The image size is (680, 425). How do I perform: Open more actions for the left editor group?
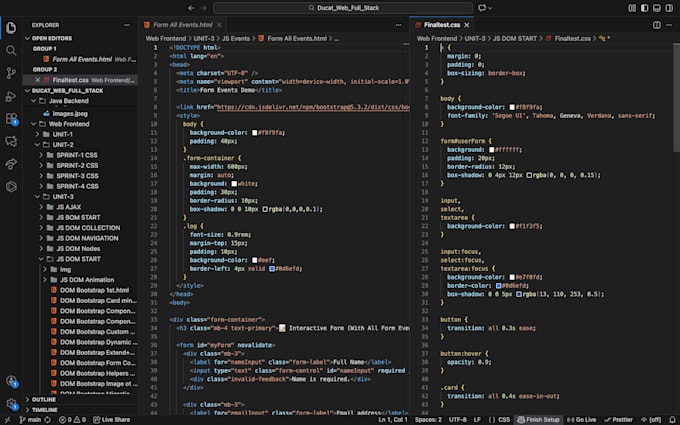[399, 25]
